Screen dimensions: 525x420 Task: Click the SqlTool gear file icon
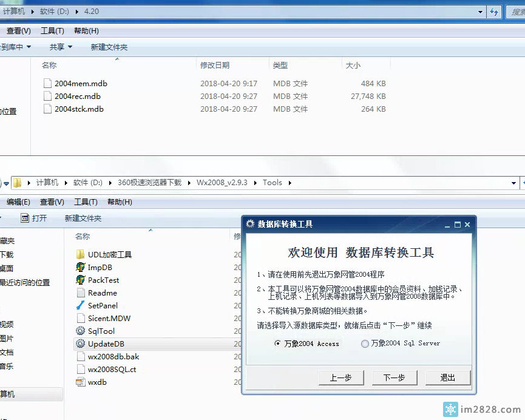point(80,331)
